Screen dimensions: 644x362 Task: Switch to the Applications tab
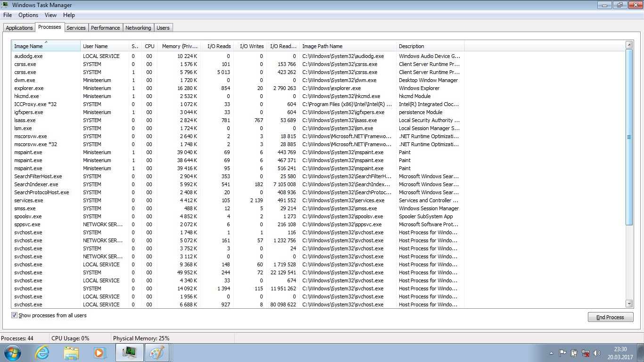[19, 28]
